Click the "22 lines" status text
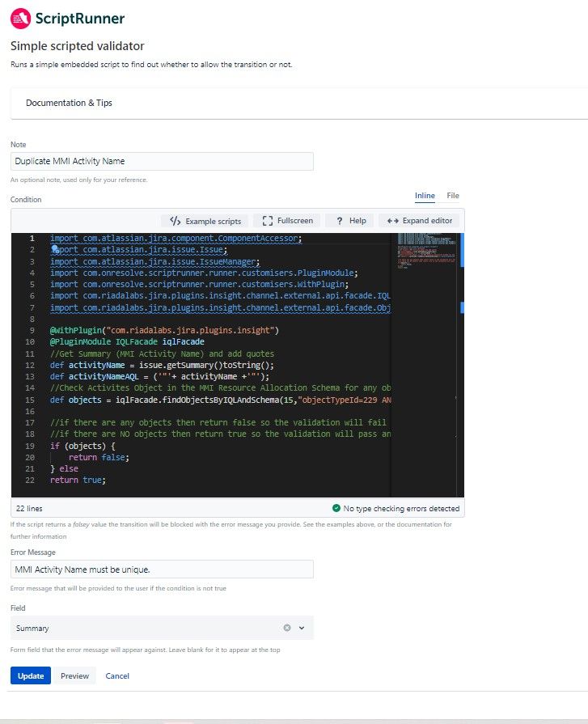The width and height of the screenshot is (588, 724). click(29, 508)
